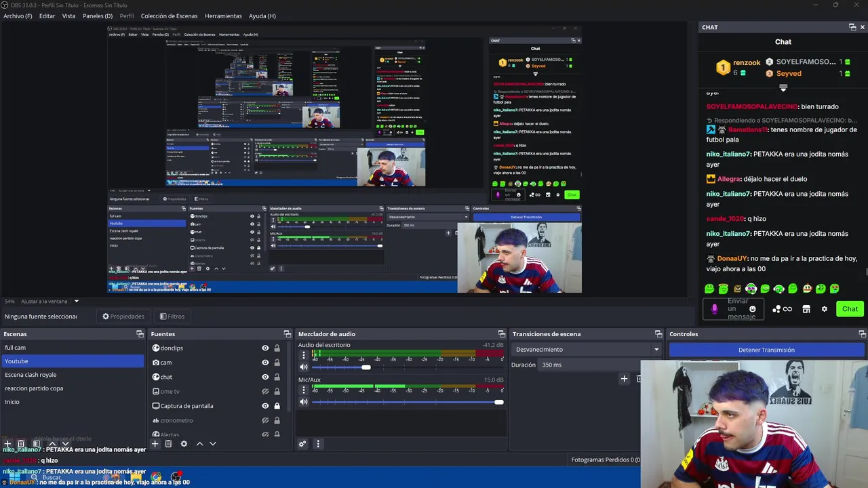Float the Mezclador de audio dock

502,334
